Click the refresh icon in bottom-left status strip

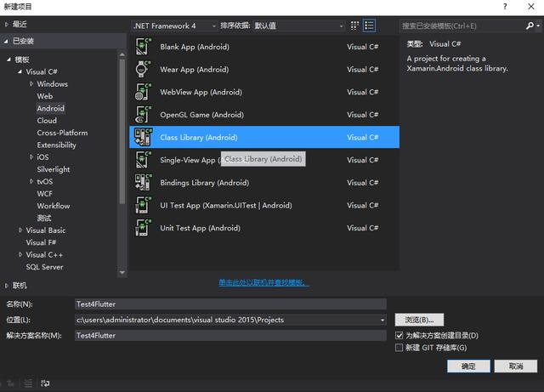[x=45, y=383]
